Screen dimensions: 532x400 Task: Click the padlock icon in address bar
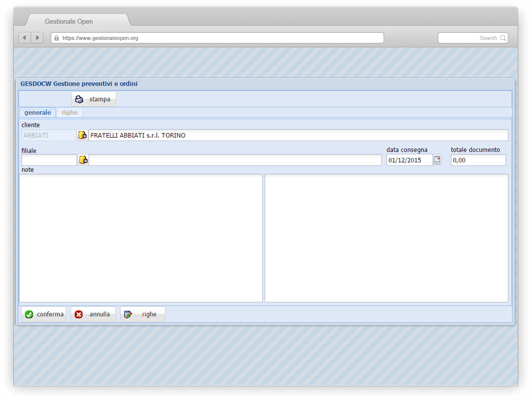57,38
